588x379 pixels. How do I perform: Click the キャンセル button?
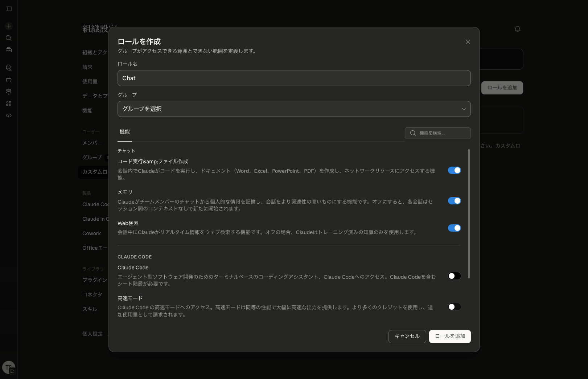[x=407, y=337]
